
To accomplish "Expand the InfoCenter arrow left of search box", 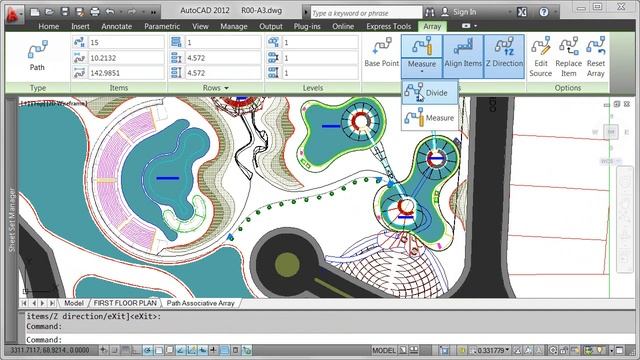I will coord(306,12).
